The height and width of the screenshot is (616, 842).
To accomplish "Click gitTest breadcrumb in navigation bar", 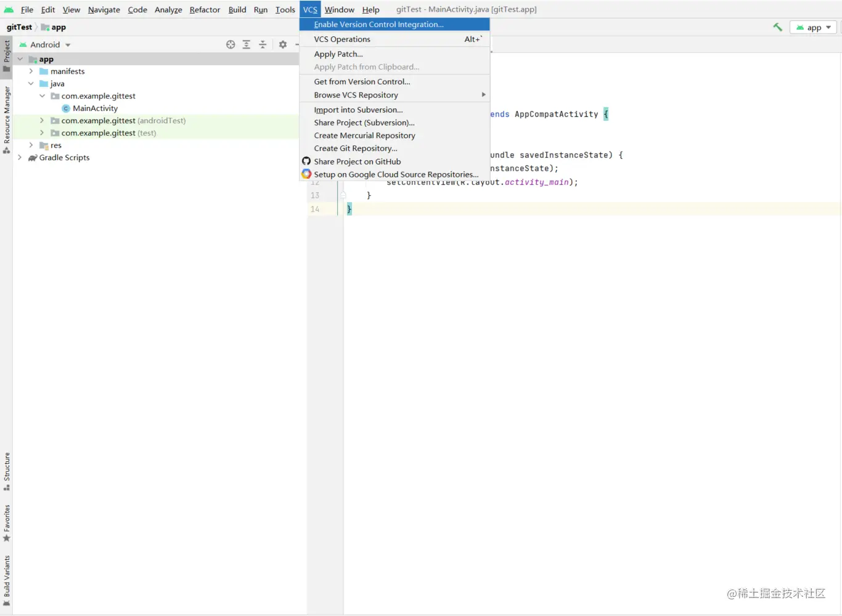I will pos(19,27).
